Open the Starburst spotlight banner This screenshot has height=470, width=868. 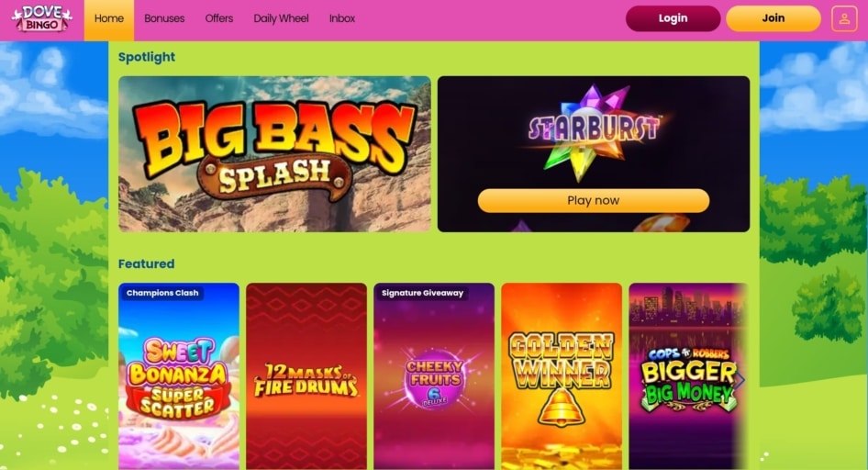[x=594, y=132]
